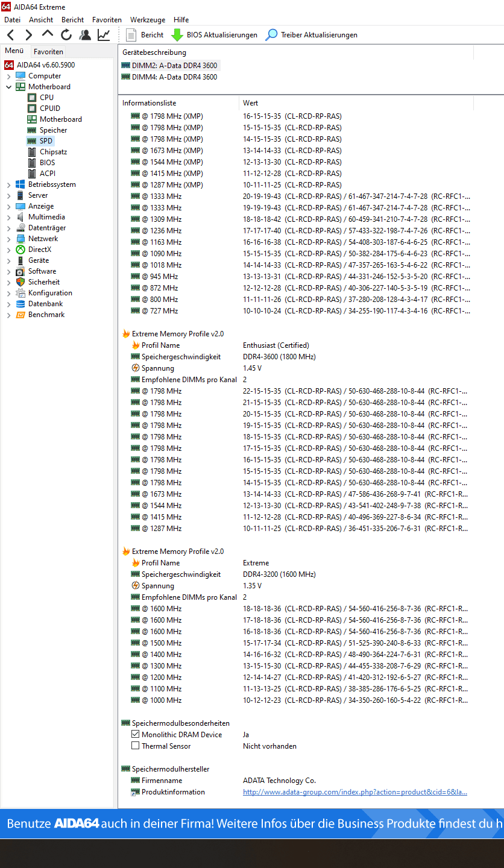Click the Datenbank icon
This screenshot has width=504, height=868.
pyautogui.click(x=20, y=304)
